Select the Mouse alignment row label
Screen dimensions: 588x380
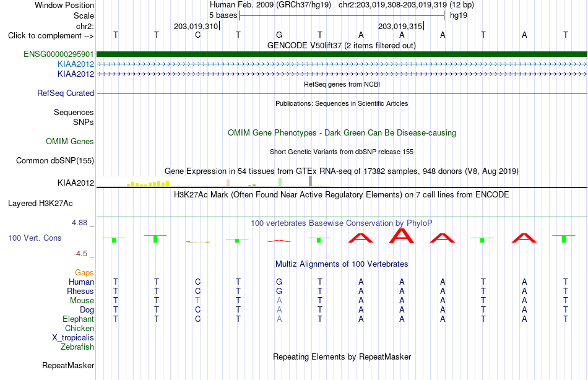[x=82, y=301]
